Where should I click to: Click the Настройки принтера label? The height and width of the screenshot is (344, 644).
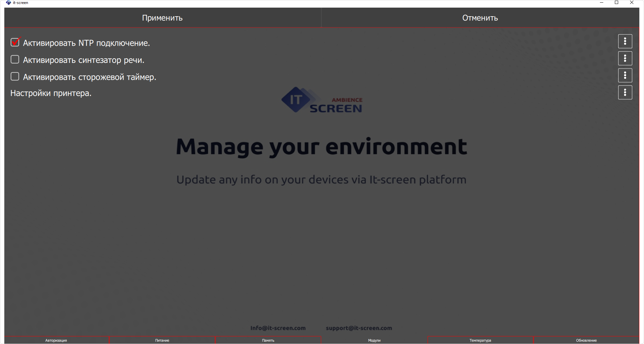[51, 93]
